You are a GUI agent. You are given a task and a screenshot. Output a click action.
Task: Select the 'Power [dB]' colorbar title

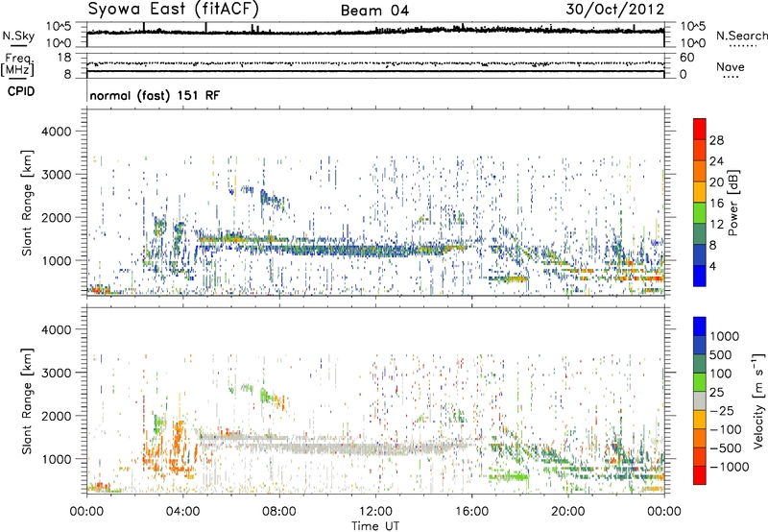732,203
